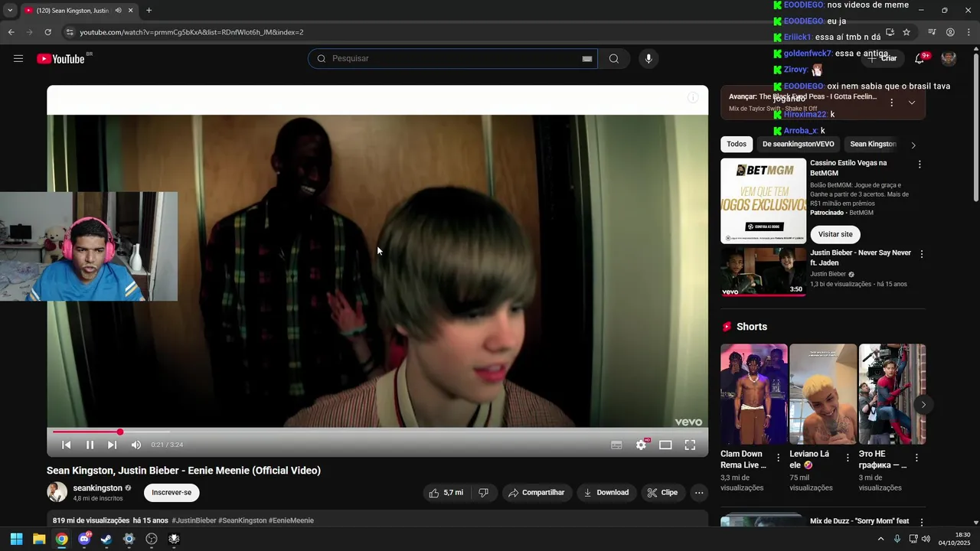Expand the playlist panel chevron
The image size is (980, 551).
pyautogui.click(x=911, y=103)
